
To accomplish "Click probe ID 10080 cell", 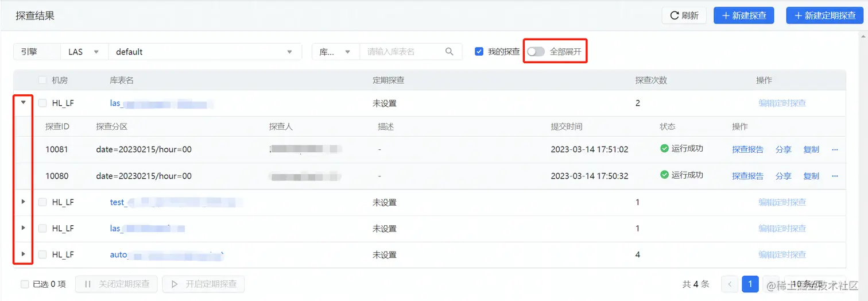I will 57,176.
